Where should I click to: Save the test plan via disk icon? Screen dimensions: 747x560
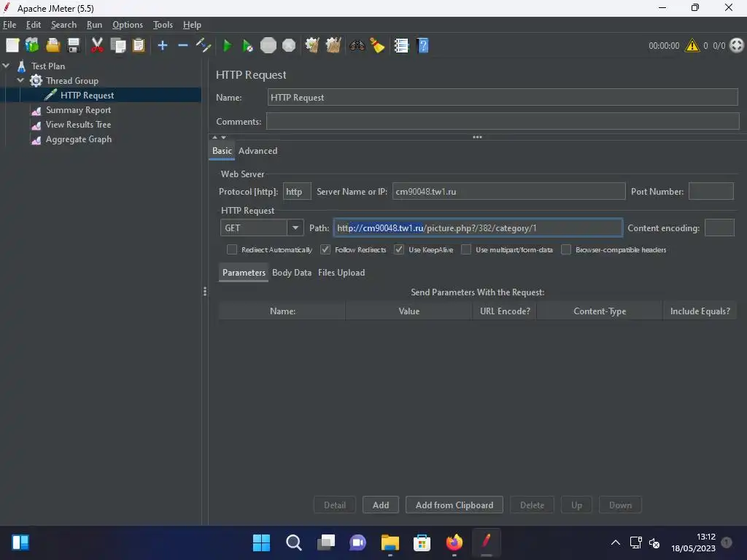pyautogui.click(x=74, y=46)
